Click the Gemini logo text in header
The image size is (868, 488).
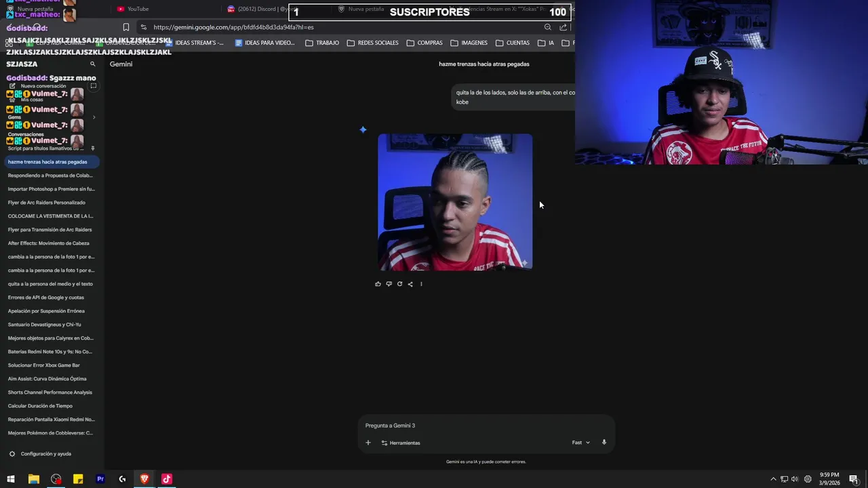coord(121,64)
